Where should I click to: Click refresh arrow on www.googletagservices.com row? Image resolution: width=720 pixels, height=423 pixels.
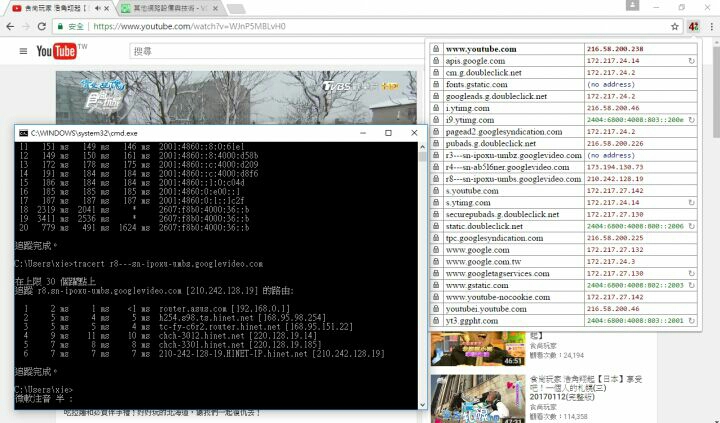point(692,273)
